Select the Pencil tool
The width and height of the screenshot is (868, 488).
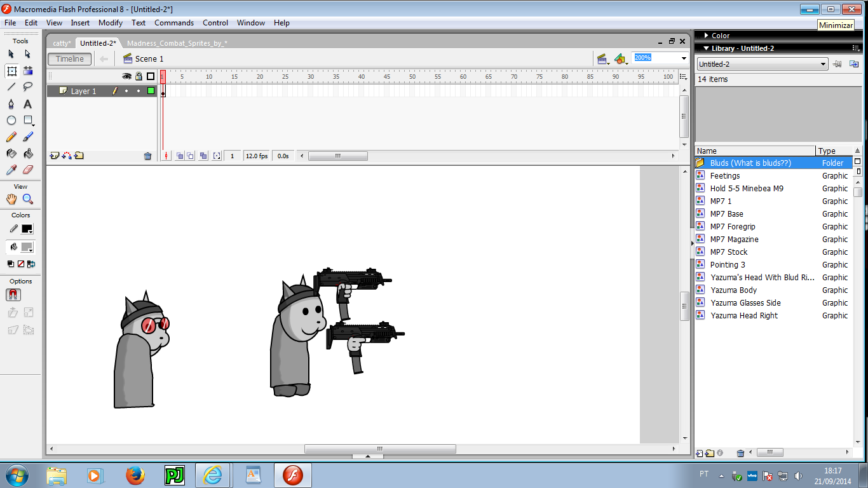(11, 137)
